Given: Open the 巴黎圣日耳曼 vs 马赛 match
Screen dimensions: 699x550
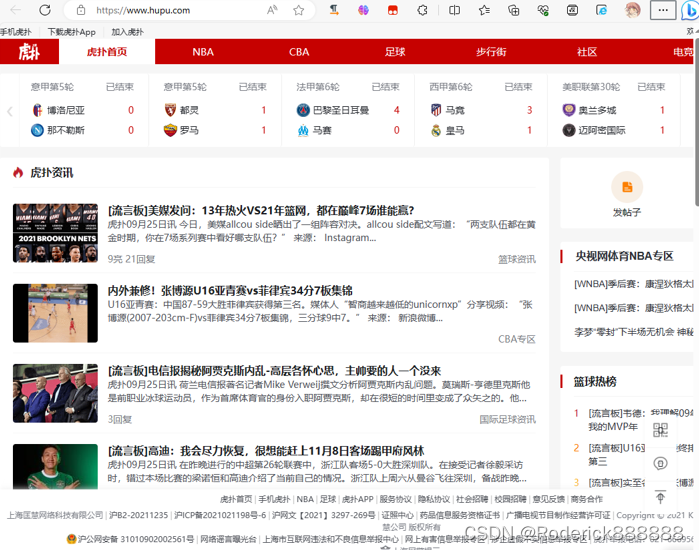Looking at the screenshot, I should [x=348, y=110].
